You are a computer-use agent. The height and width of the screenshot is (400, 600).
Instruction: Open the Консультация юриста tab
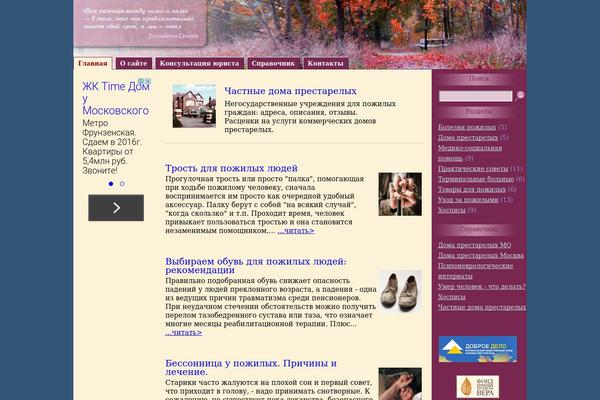click(x=199, y=64)
